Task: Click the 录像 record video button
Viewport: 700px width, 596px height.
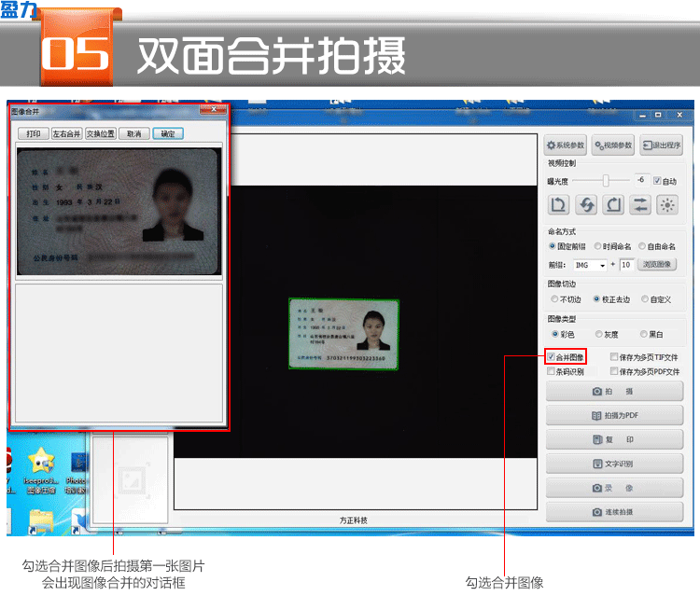Action: click(614, 488)
